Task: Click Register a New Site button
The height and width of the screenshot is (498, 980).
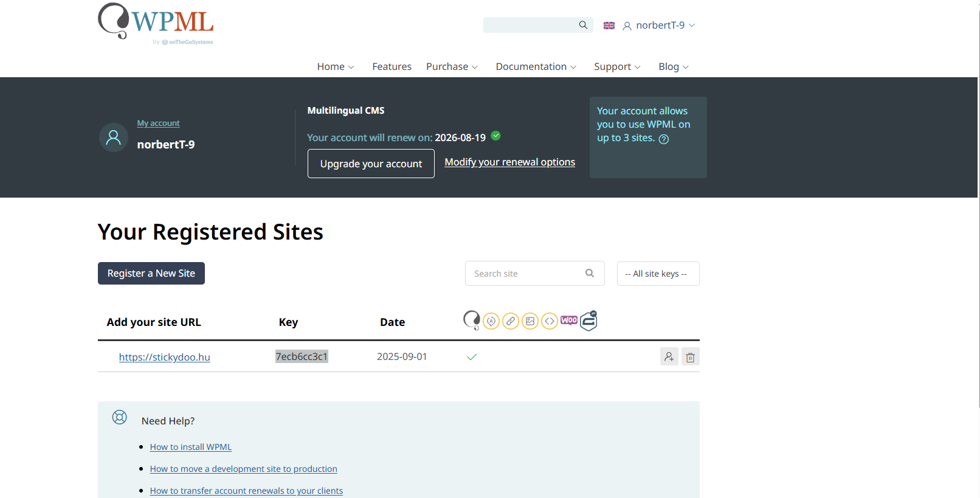Action: pyautogui.click(x=151, y=274)
